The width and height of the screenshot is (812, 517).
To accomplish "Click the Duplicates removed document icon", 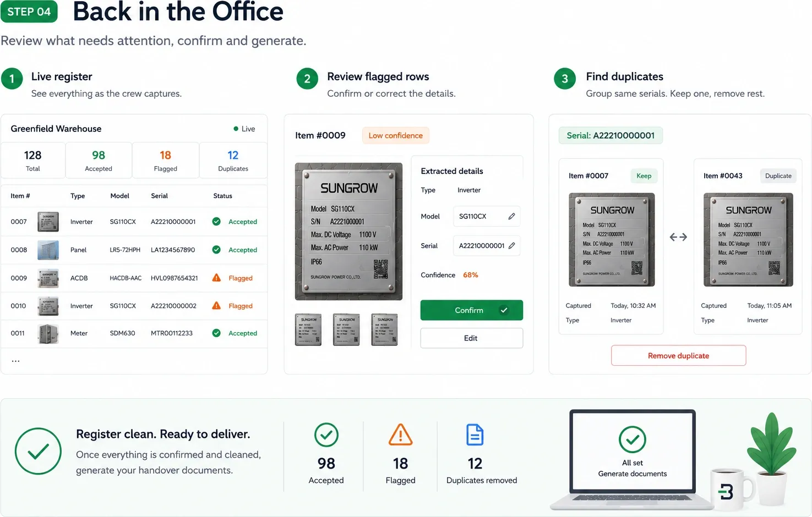I will coord(475,435).
